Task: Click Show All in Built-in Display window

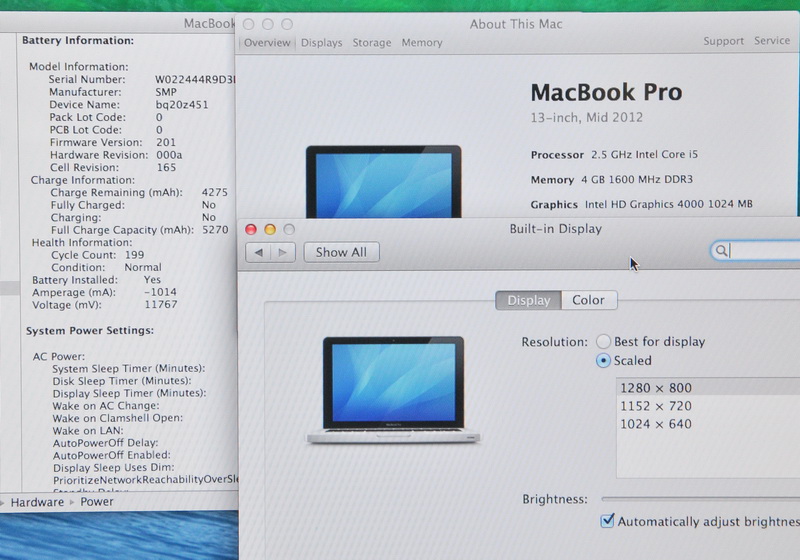Action: tap(341, 252)
